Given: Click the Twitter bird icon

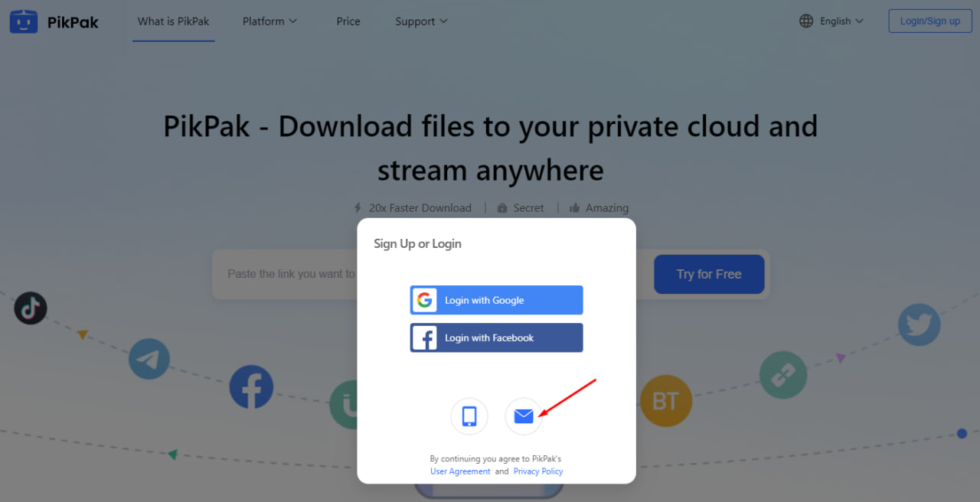Looking at the screenshot, I should point(919,324).
